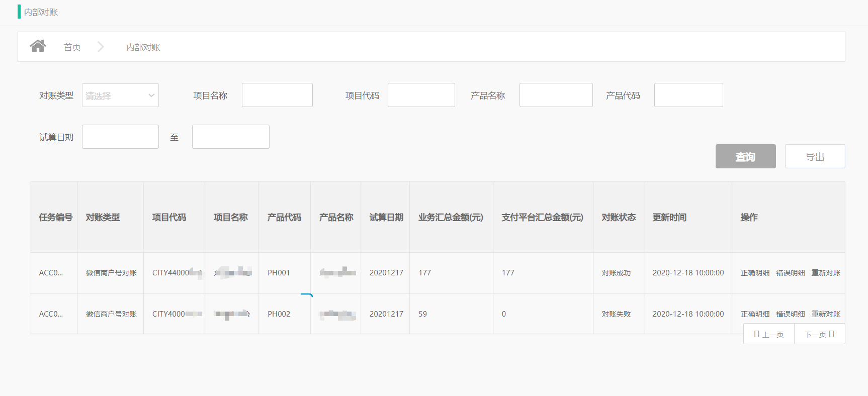Click the home icon in breadcrumb
868x396 pixels.
click(38, 46)
